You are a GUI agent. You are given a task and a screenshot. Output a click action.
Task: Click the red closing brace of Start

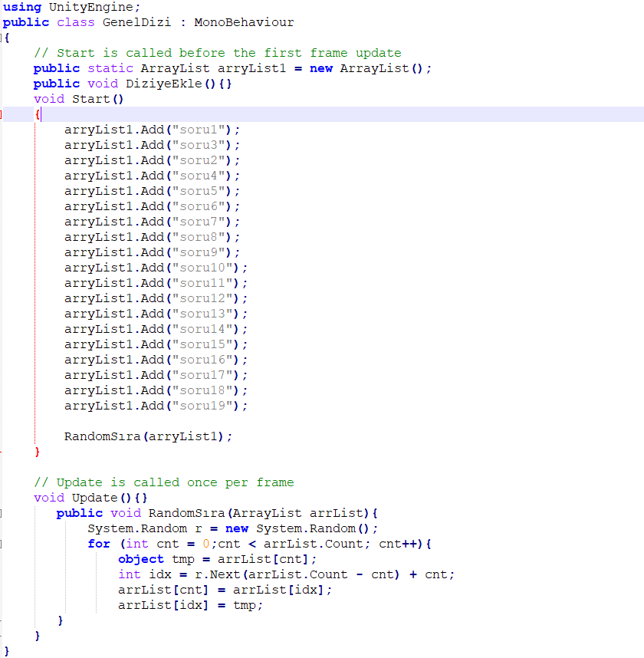(38, 452)
